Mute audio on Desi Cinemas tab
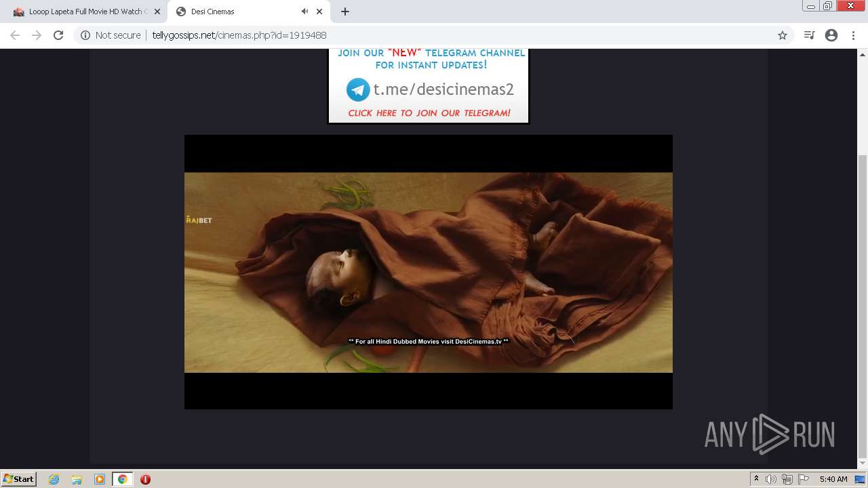Screen dimensions: 868x488 click(304, 12)
